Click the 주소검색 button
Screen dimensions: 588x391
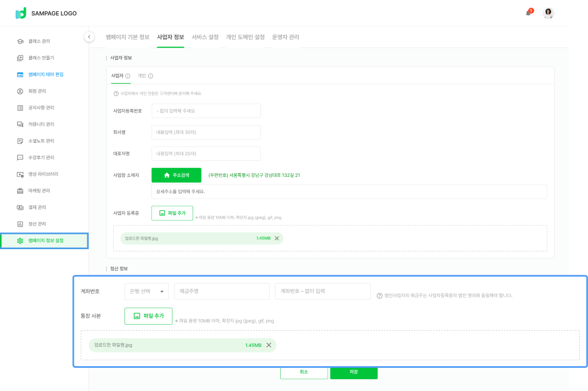[176, 175]
